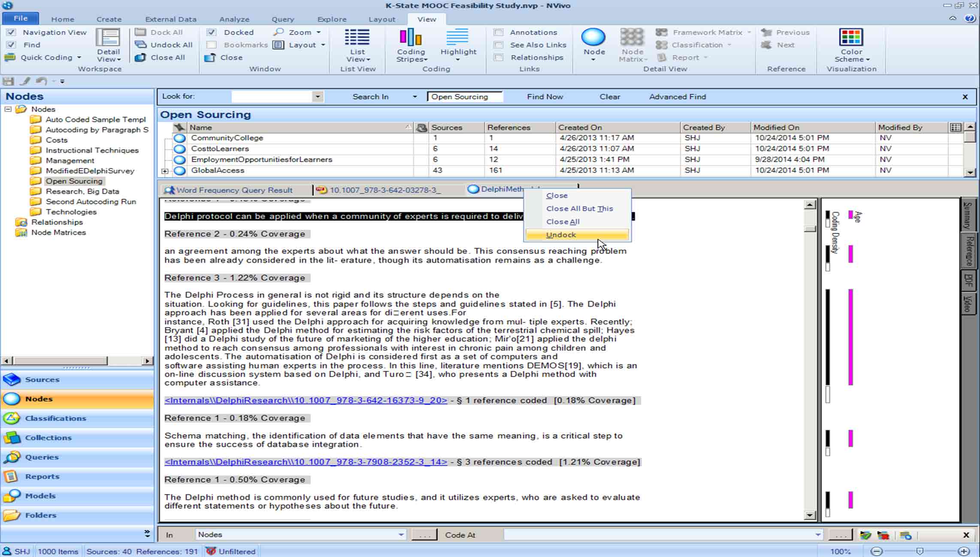Open Classifications in navigation pane
This screenshot has height=557, width=980.
(x=55, y=418)
